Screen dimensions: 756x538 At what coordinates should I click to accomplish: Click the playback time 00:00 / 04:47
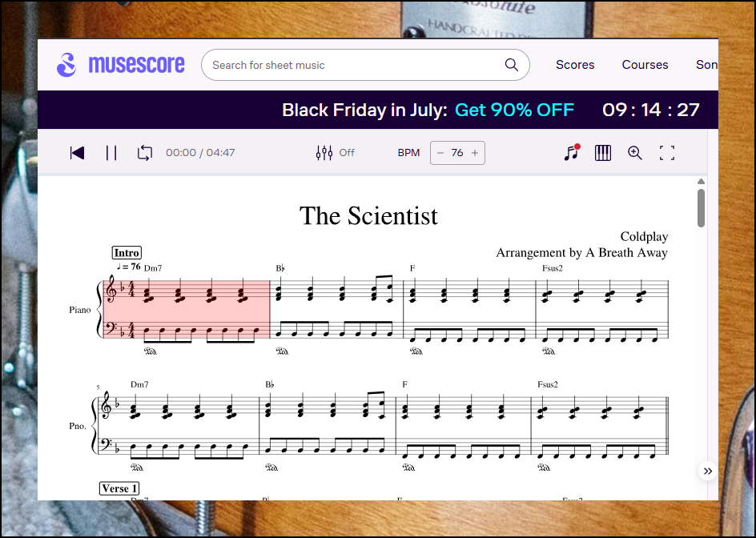[x=200, y=153]
